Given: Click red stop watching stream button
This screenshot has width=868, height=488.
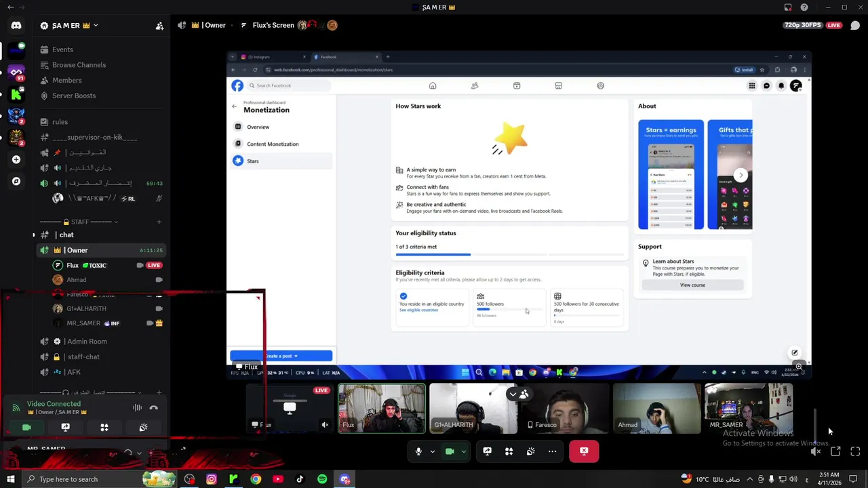Looking at the screenshot, I should (584, 451).
